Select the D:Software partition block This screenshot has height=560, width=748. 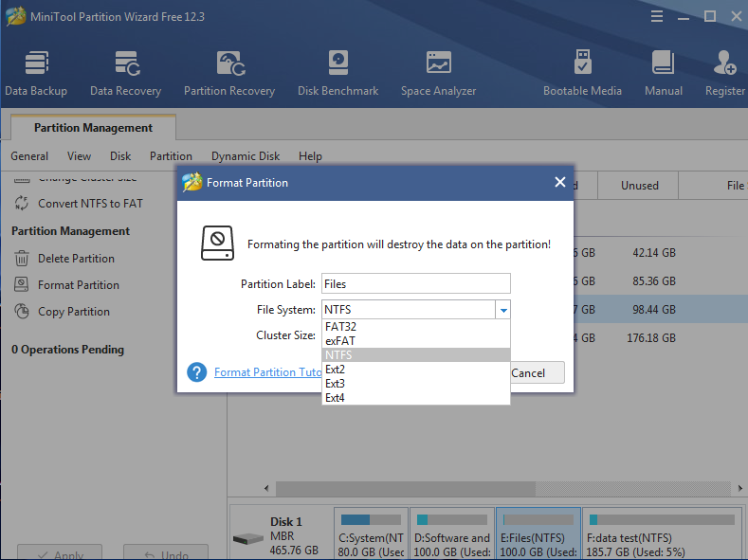click(x=452, y=534)
